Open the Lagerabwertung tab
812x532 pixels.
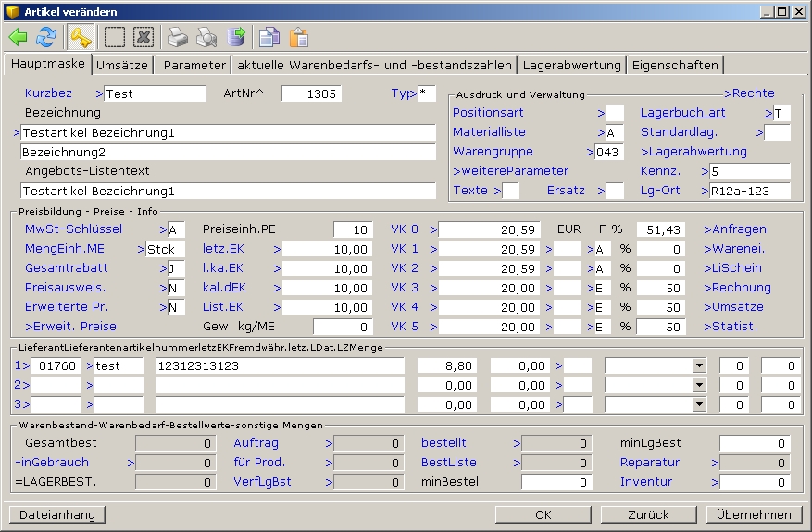pyautogui.click(x=571, y=66)
